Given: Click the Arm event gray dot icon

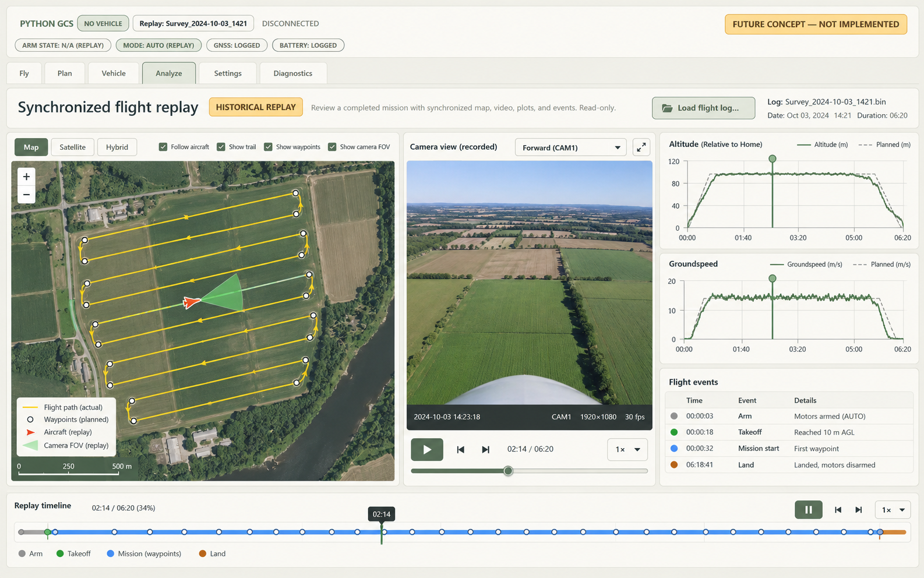Looking at the screenshot, I should click(x=674, y=416).
